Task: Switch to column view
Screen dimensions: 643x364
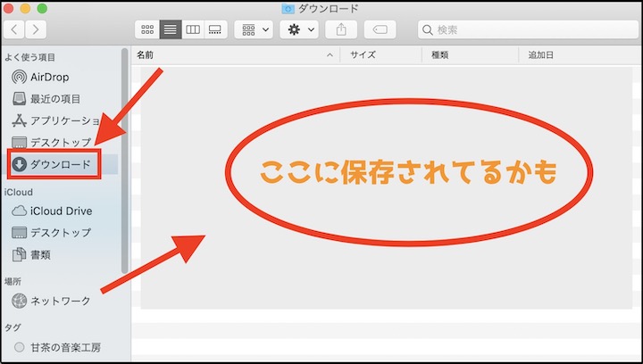Action: coord(193,29)
